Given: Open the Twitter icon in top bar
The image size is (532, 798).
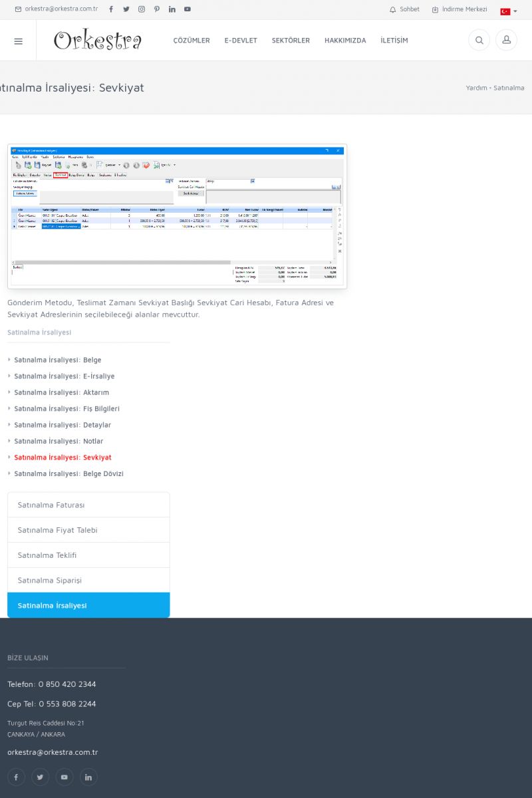Looking at the screenshot, I should pos(126,9).
